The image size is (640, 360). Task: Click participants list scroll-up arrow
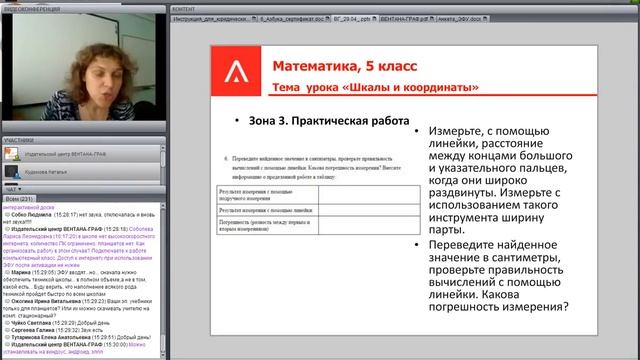click(163, 148)
